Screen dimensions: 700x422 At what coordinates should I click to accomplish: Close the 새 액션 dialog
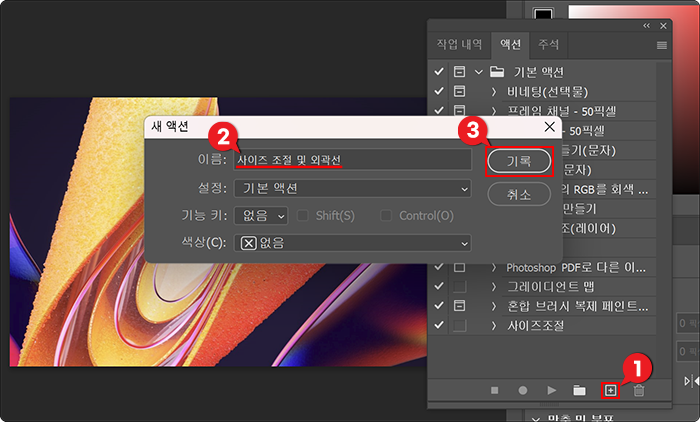pos(550,127)
